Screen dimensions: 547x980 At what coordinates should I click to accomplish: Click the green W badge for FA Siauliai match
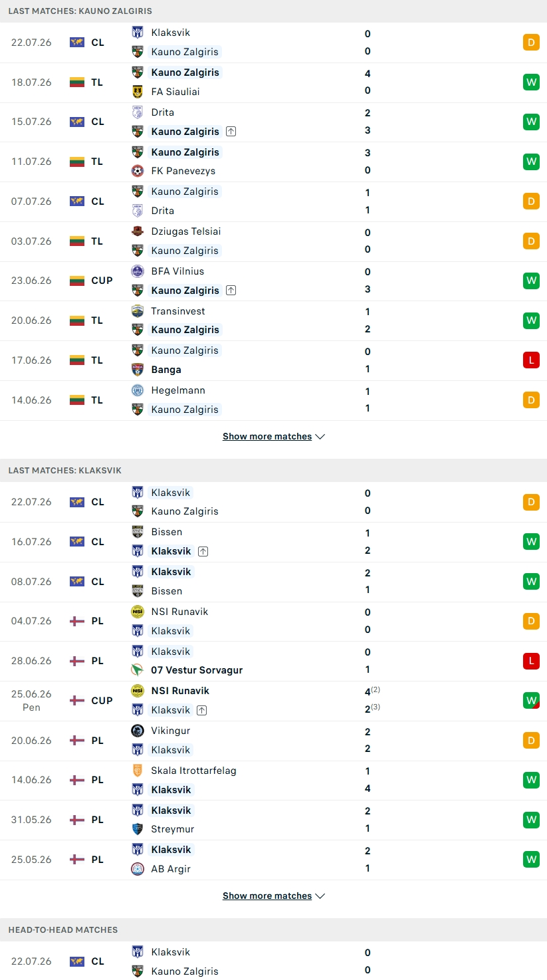pos(531,82)
